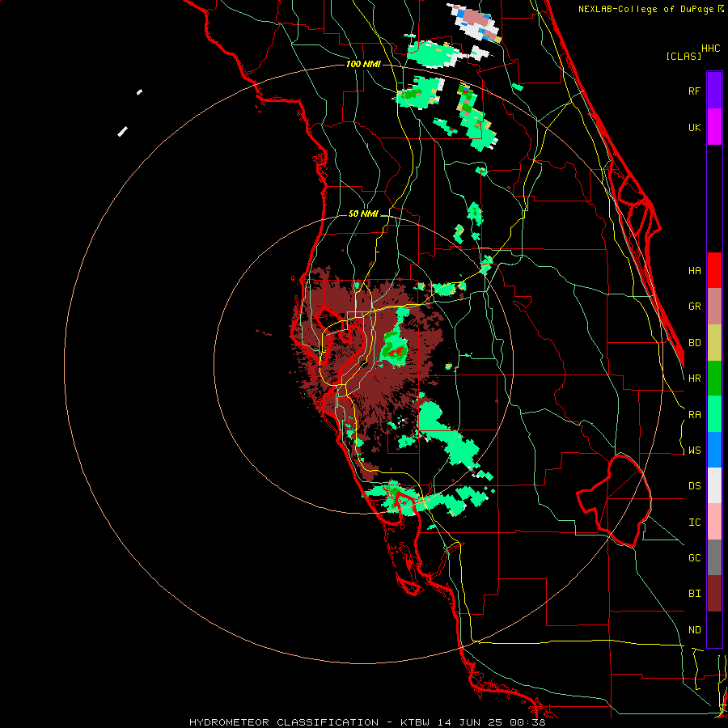
Task: Click the HHC product label
Action: tap(711, 49)
